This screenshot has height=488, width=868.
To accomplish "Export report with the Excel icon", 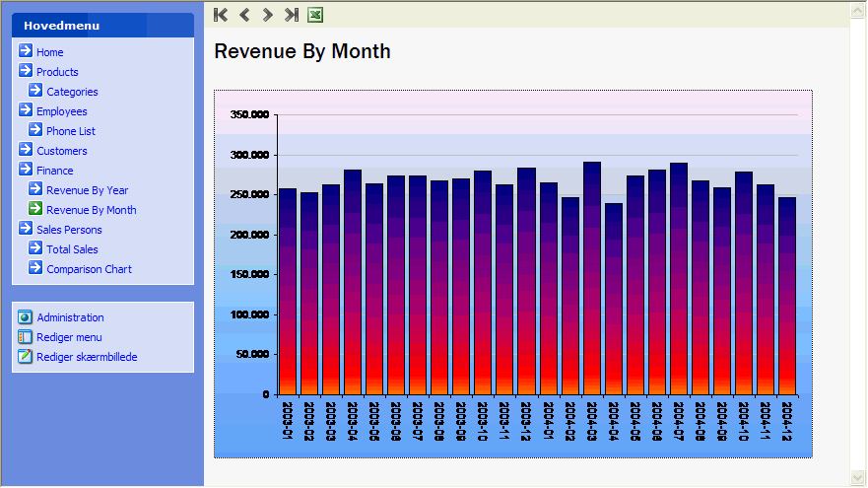I will click(x=315, y=15).
